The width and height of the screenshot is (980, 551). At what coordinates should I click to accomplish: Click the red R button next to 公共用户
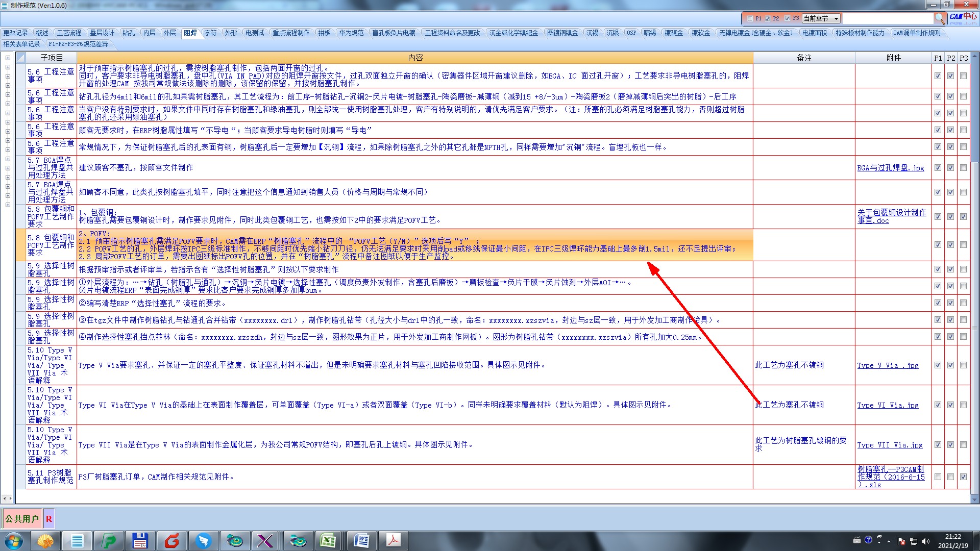pyautogui.click(x=49, y=519)
